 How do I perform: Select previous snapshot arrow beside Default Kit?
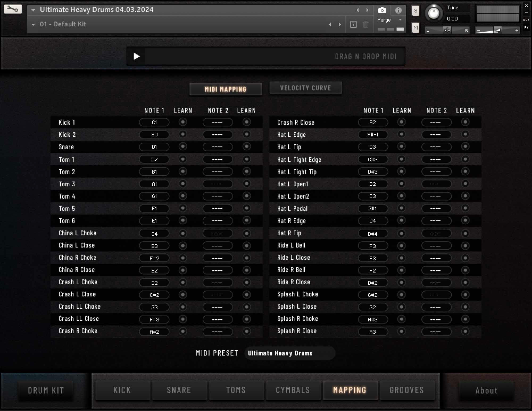(330, 24)
